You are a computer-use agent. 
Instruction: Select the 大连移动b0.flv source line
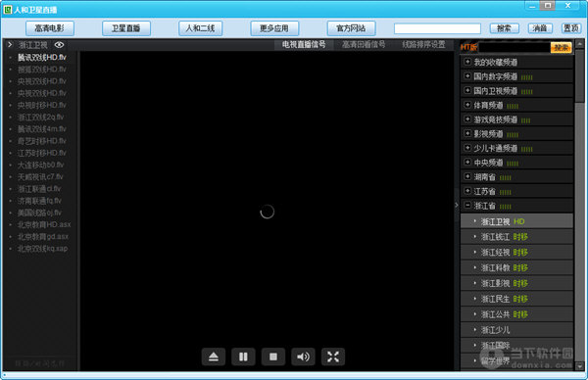click(x=40, y=165)
